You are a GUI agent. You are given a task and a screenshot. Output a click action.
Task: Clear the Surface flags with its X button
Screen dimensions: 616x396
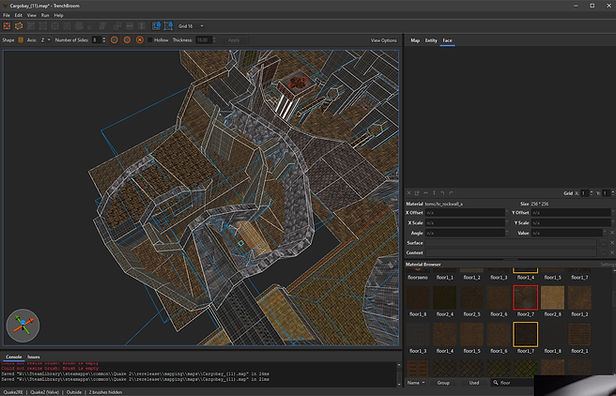tap(612, 243)
